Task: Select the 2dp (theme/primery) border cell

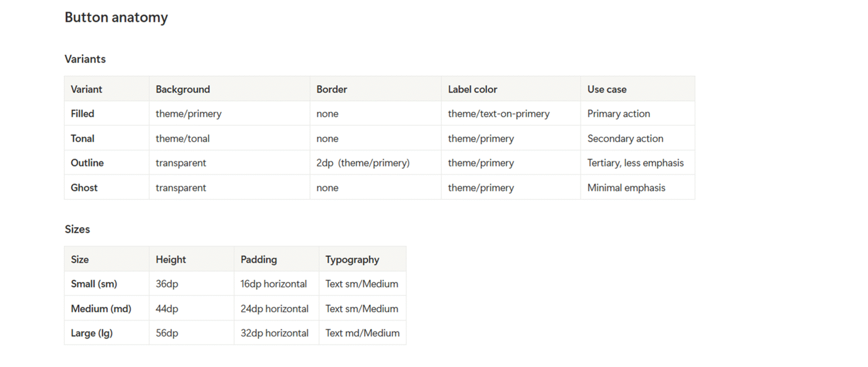Action: [363, 163]
